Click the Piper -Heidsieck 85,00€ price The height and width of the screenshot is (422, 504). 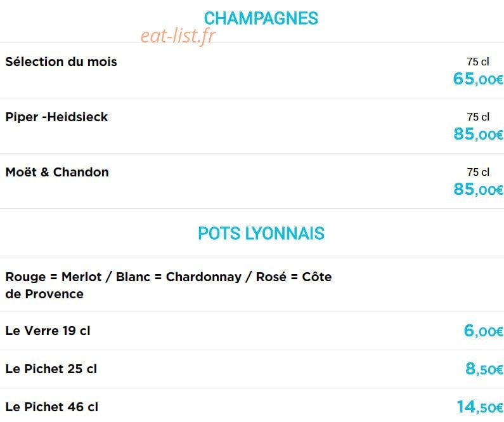pyautogui.click(x=478, y=134)
